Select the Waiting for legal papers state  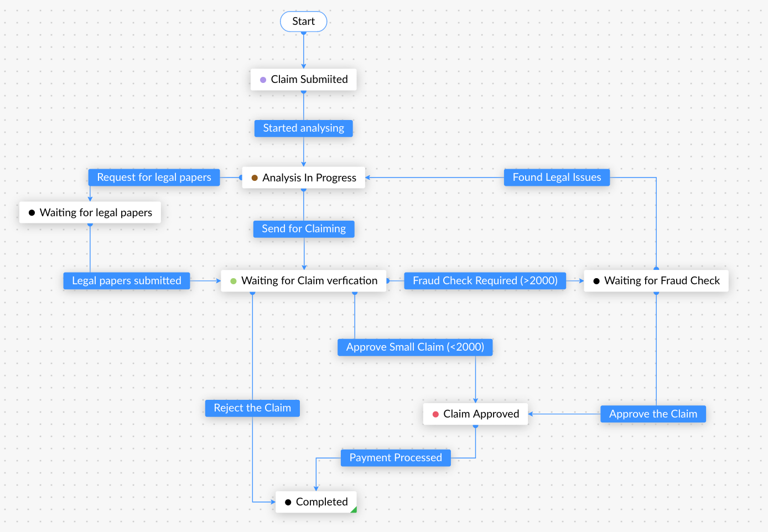90,212
